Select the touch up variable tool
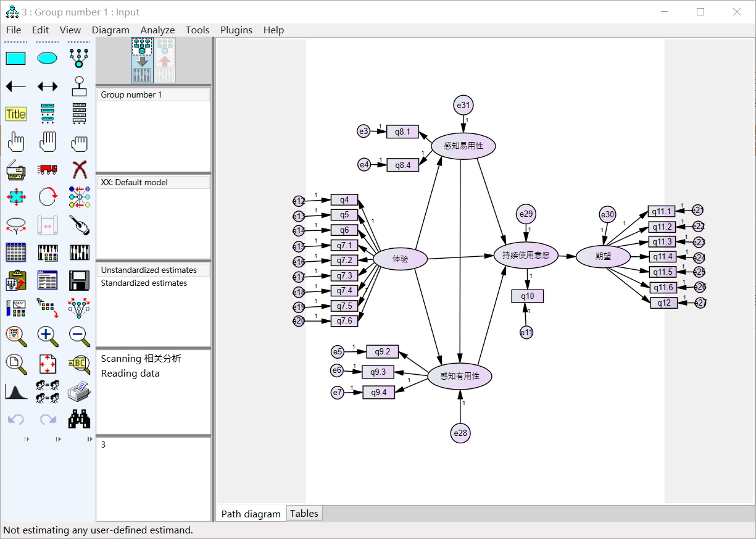The width and height of the screenshot is (756, 539). [79, 225]
